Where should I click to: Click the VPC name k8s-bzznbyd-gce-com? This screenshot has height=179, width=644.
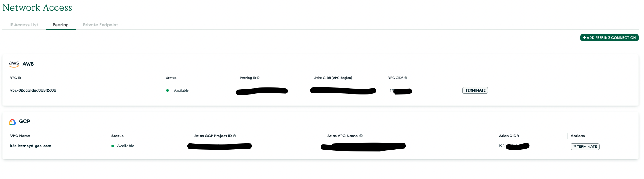[31, 146]
